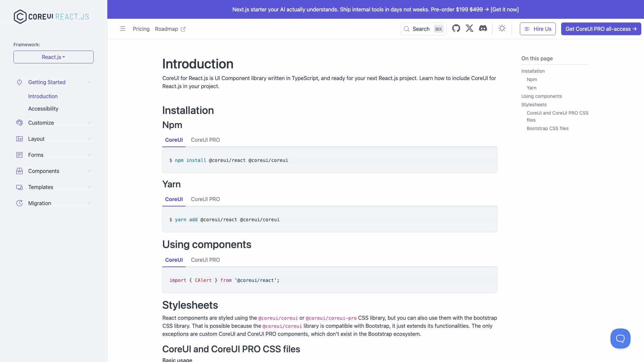Select the CoreUI tab under Yarn
The width and height of the screenshot is (644, 362).
pos(174,199)
